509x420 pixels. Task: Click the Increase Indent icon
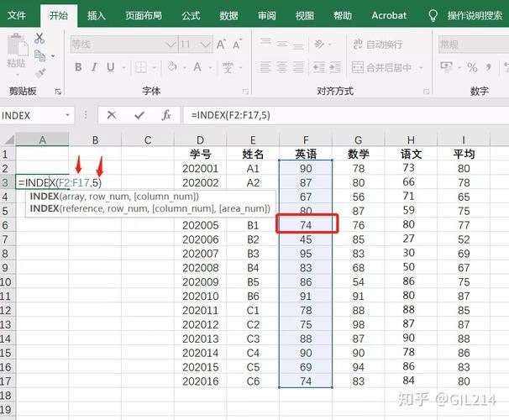335,67
